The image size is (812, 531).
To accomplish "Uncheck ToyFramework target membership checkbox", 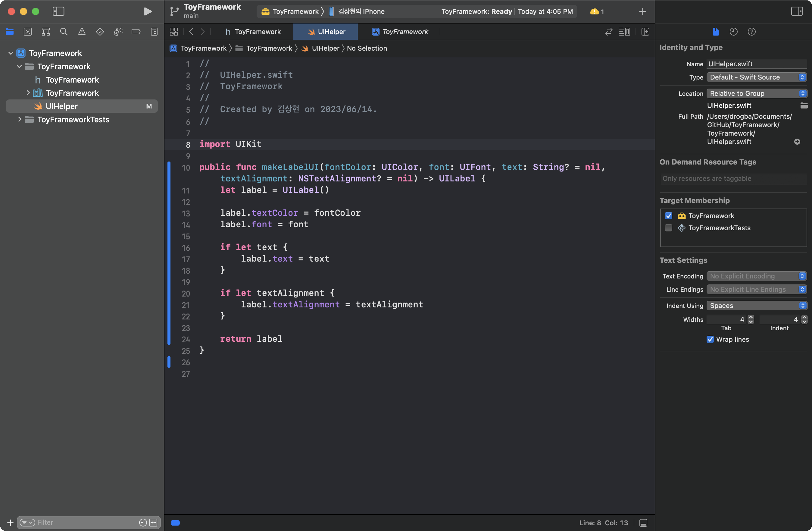I will tap(669, 216).
